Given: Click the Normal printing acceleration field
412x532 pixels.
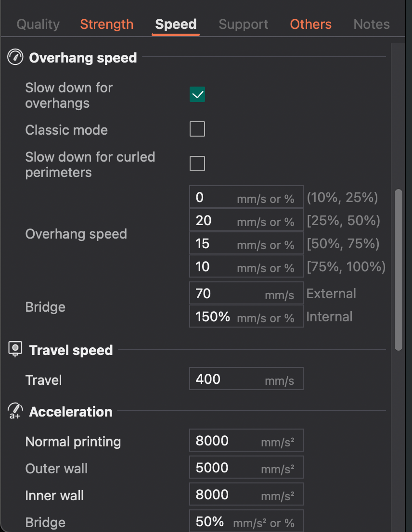Looking at the screenshot, I should point(246,441).
